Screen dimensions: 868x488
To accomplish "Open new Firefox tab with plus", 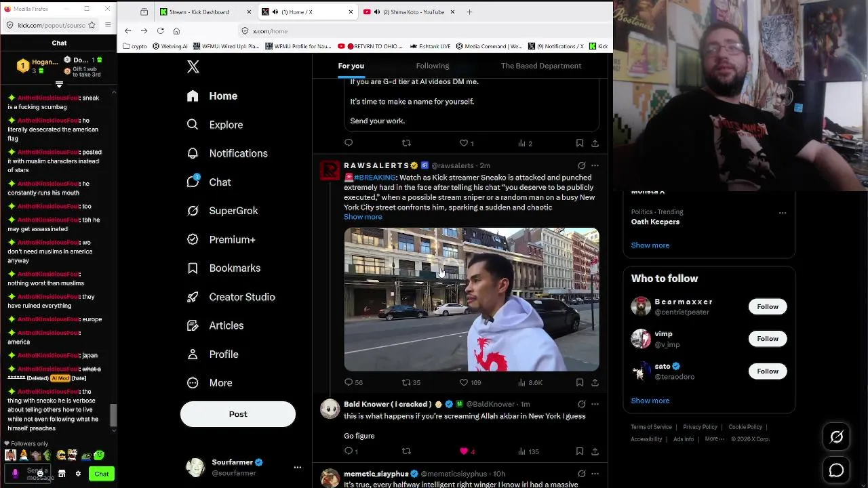I will 469,12.
